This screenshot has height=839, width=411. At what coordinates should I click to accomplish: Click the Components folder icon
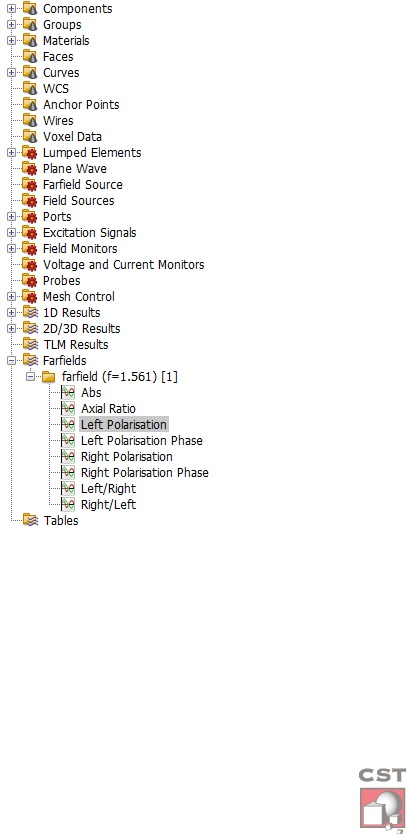click(x=30, y=9)
